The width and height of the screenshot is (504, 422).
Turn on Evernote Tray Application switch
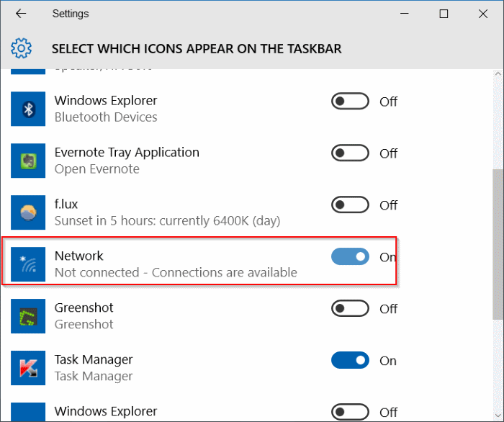(350, 153)
